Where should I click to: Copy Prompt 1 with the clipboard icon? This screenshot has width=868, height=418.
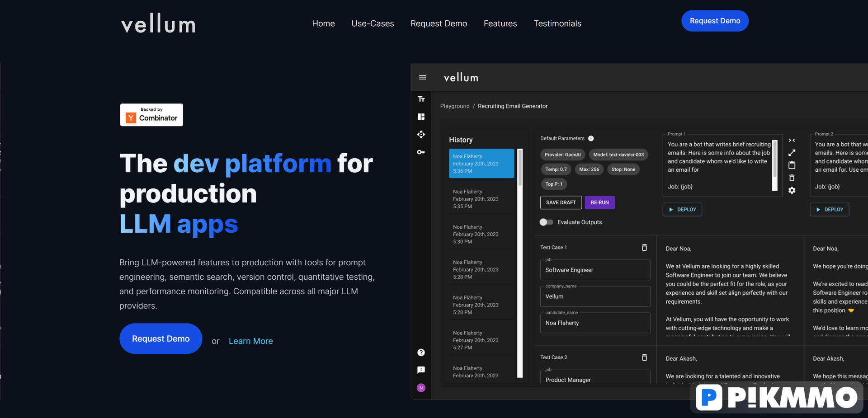(792, 165)
